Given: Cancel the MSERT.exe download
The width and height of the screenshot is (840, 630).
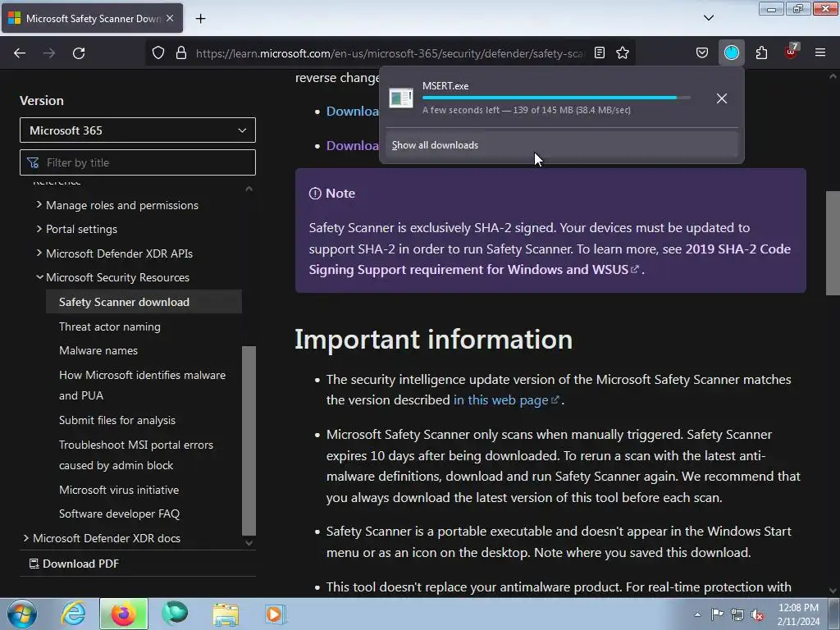Looking at the screenshot, I should [722, 98].
